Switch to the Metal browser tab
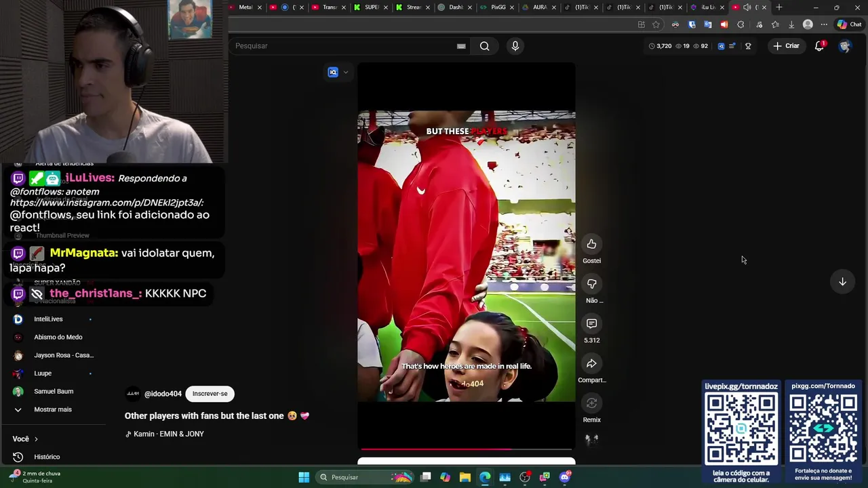 pos(245,7)
